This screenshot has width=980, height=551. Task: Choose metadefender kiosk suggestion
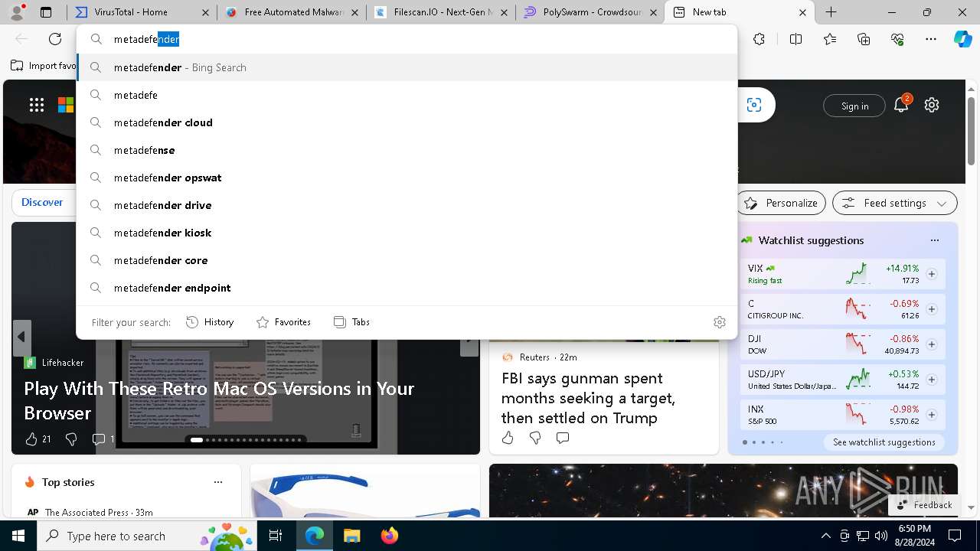coord(407,233)
